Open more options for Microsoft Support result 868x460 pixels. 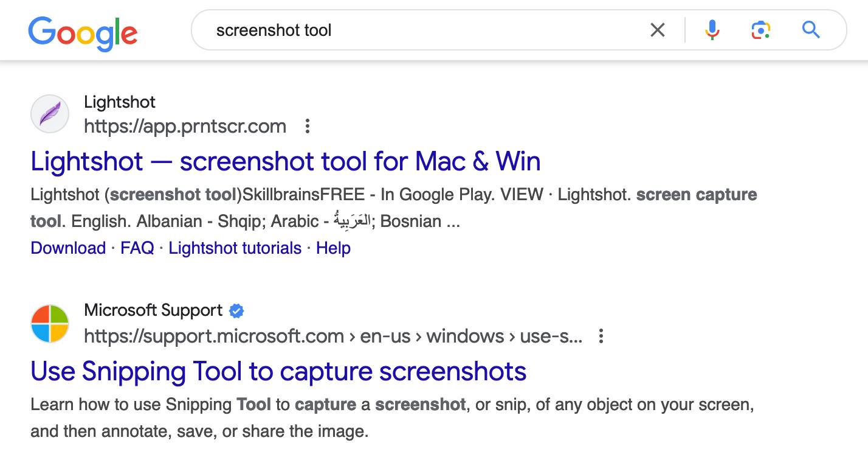click(601, 336)
